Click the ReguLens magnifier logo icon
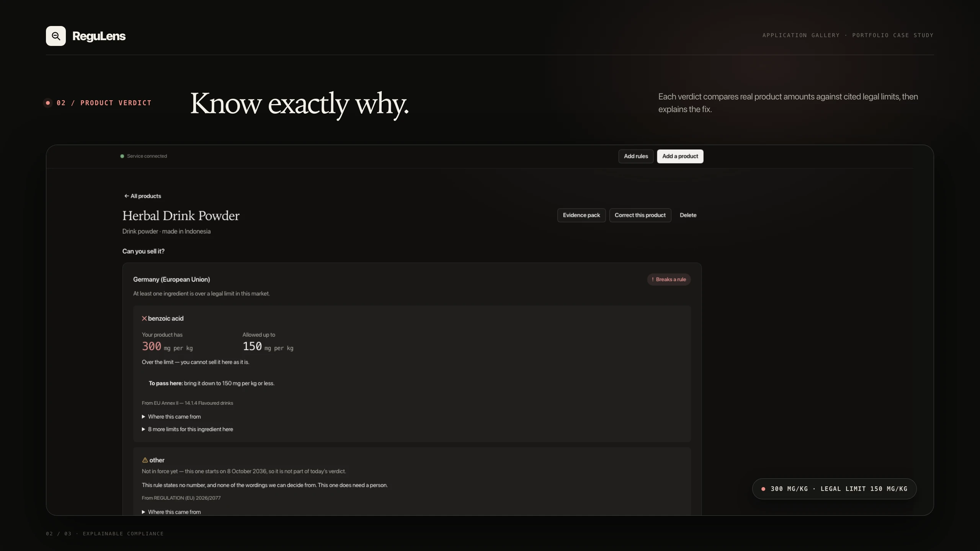980x551 pixels. point(56,36)
